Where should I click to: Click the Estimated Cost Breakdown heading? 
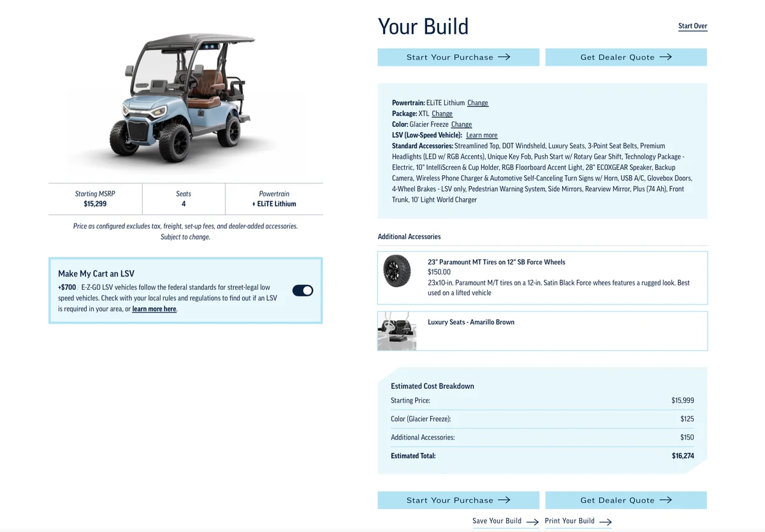click(x=432, y=386)
